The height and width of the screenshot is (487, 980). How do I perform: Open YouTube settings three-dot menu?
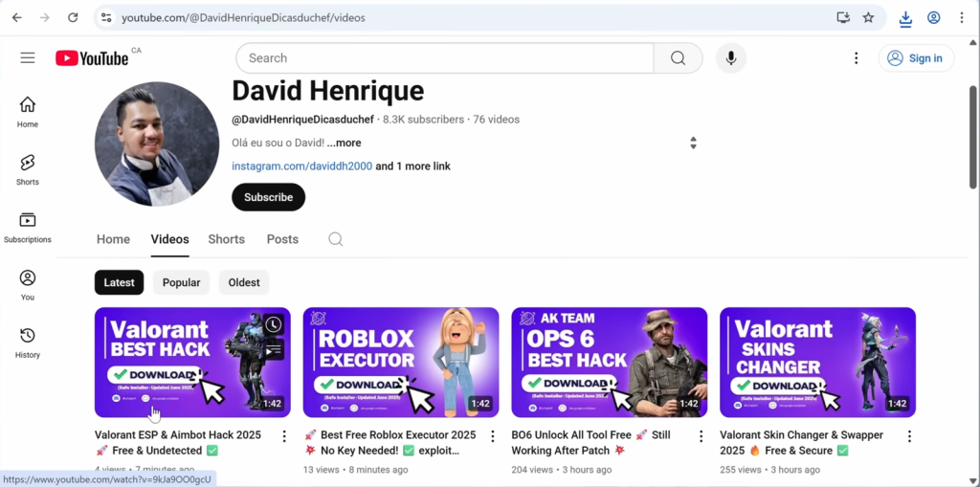click(x=856, y=58)
